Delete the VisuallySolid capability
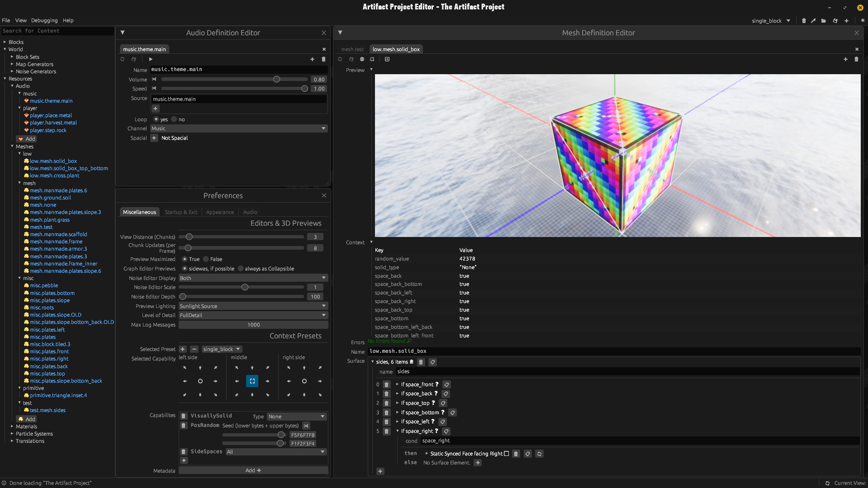Viewport: 868px width, 488px height. pos(184,416)
